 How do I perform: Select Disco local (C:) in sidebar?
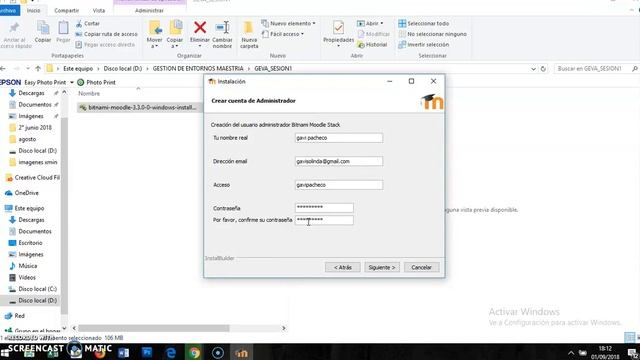[37, 289]
